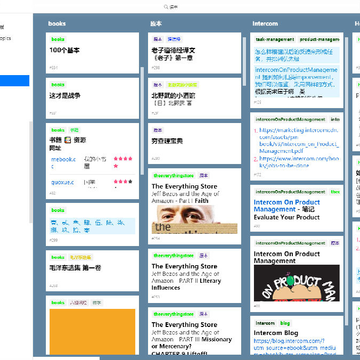
Task: Open The Everything Store Part I Faith card
Action: pyautogui.click(x=194, y=206)
